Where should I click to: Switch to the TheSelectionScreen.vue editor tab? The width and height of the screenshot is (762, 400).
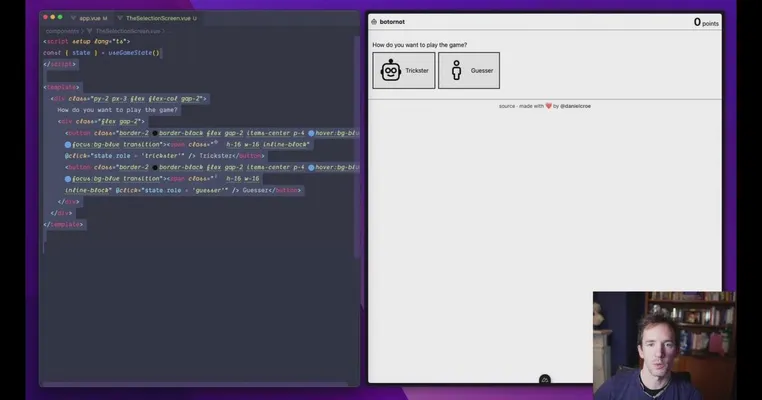[158, 18]
